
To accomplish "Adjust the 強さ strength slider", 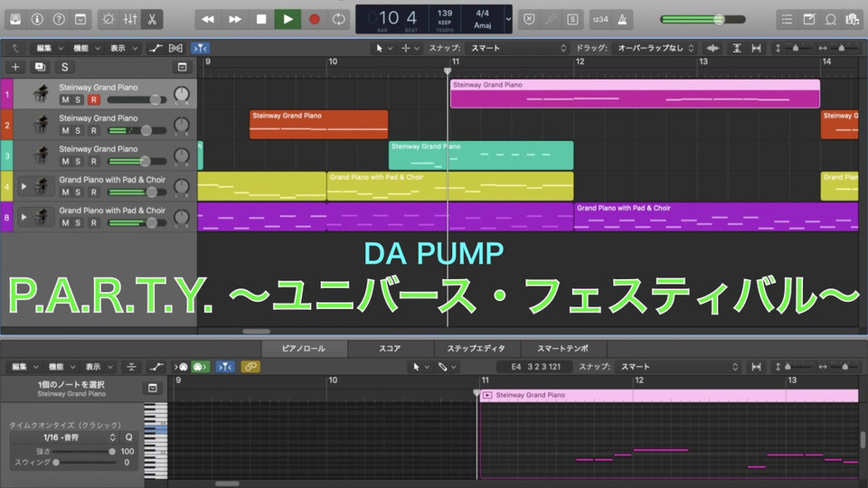I will tap(85, 452).
